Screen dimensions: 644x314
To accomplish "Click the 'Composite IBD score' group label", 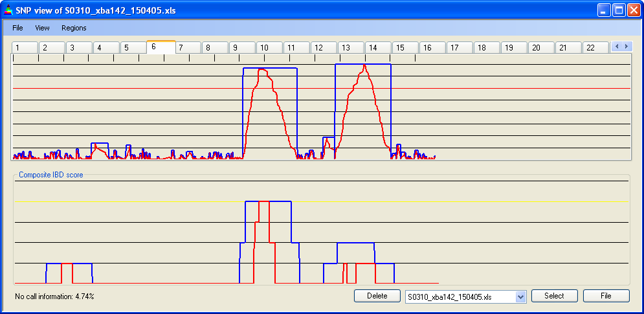I will pyautogui.click(x=51, y=175).
